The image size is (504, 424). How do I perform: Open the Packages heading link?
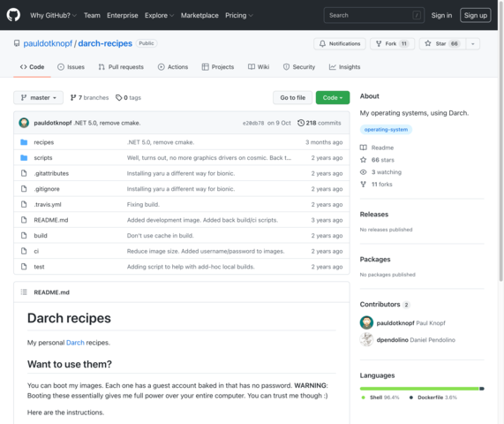(x=375, y=260)
